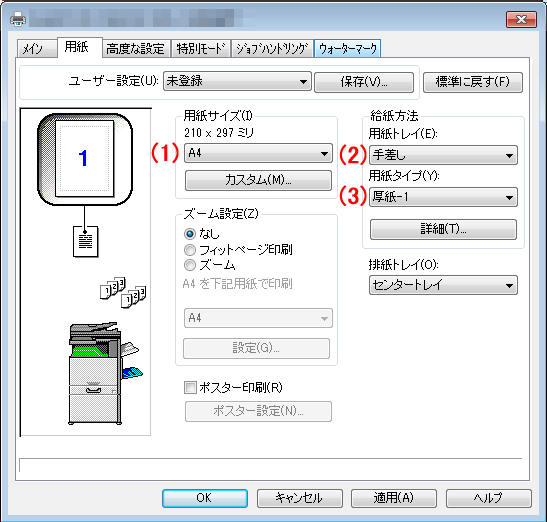The height and width of the screenshot is (522, 547).
Task: Click the 標準に戻す(F) button
Action: [473, 82]
